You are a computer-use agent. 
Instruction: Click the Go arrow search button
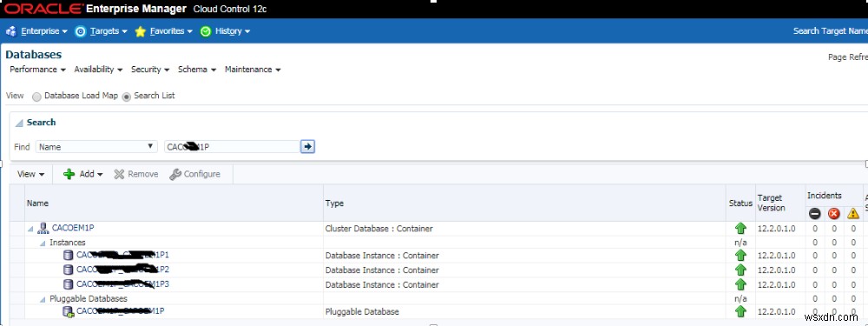pyautogui.click(x=308, y=146)
